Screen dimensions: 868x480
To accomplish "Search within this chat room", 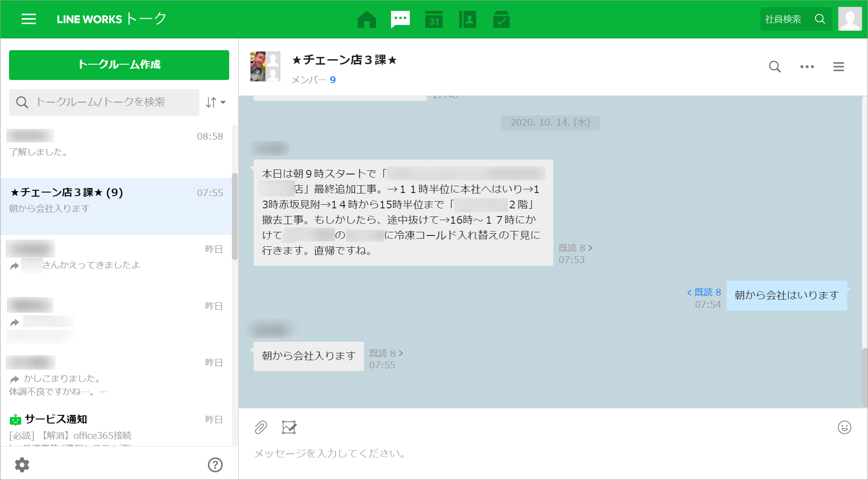I will (x=774, y=67).
